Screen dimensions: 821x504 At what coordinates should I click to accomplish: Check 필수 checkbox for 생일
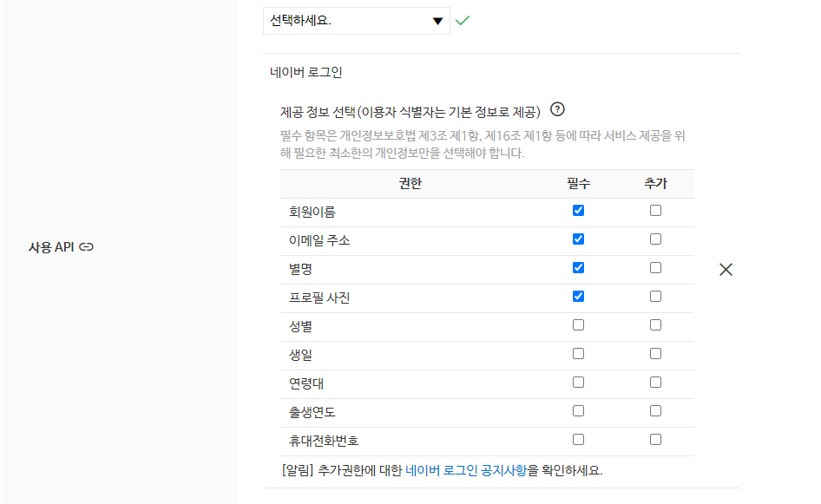click(x=578, y=354)
